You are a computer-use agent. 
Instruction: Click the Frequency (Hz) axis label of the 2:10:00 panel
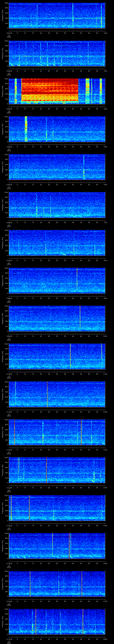[3, 357]
